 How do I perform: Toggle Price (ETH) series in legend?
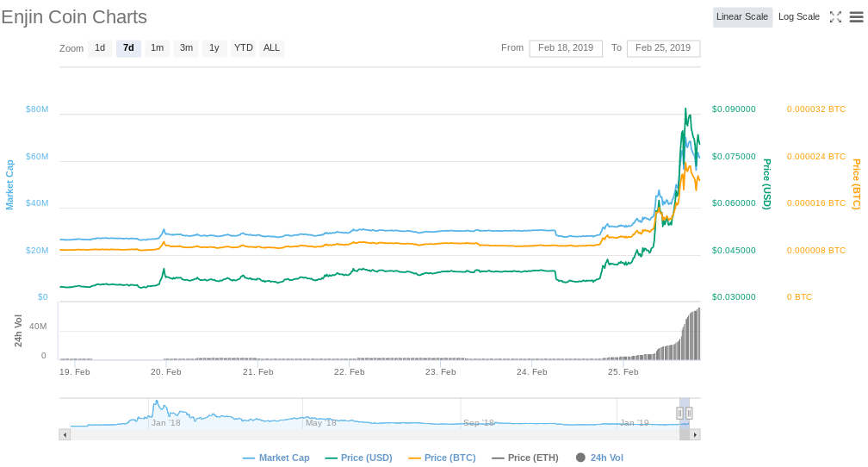[524, 458]
